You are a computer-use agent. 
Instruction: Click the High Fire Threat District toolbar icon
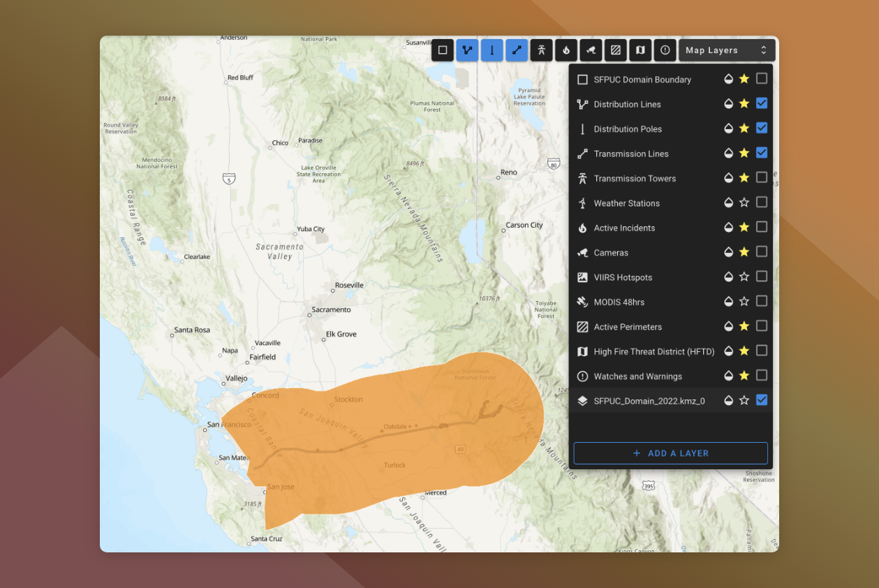(x=640, y=50)
